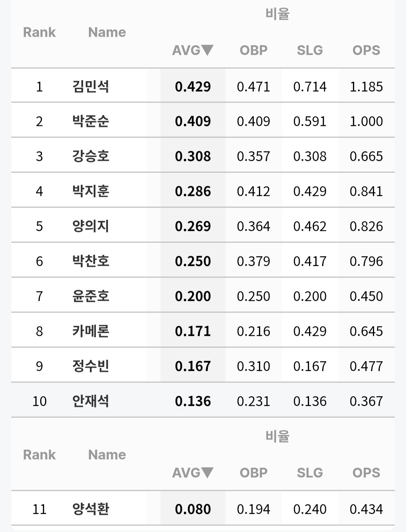Open 박찬호 player page
The width and height of the screenshot is (406, 532).
click(91, 261)
